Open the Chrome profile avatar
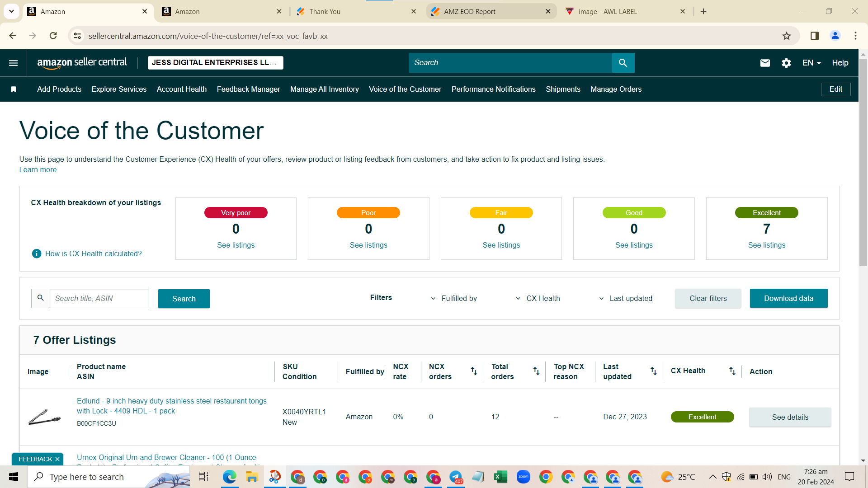 (835, 36)
